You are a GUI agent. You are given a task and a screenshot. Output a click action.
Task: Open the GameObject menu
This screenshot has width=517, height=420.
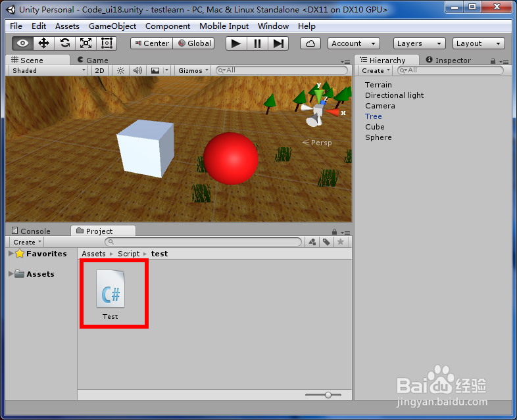(112, 26)
